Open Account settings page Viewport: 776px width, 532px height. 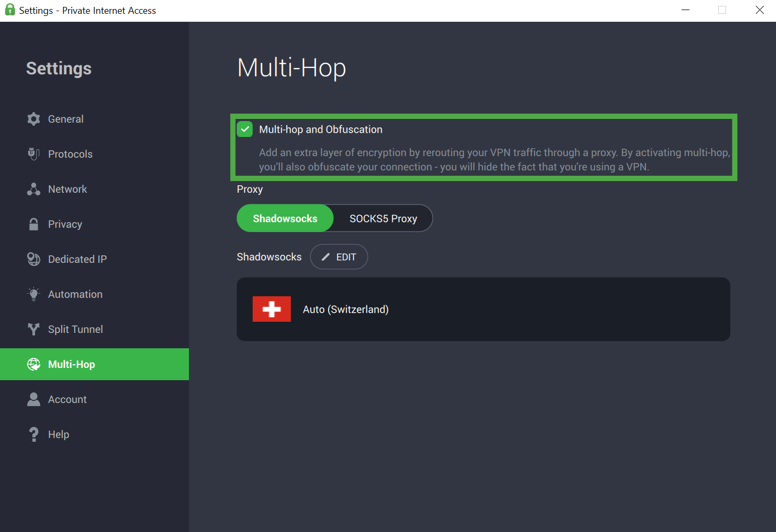click(94, 399)
